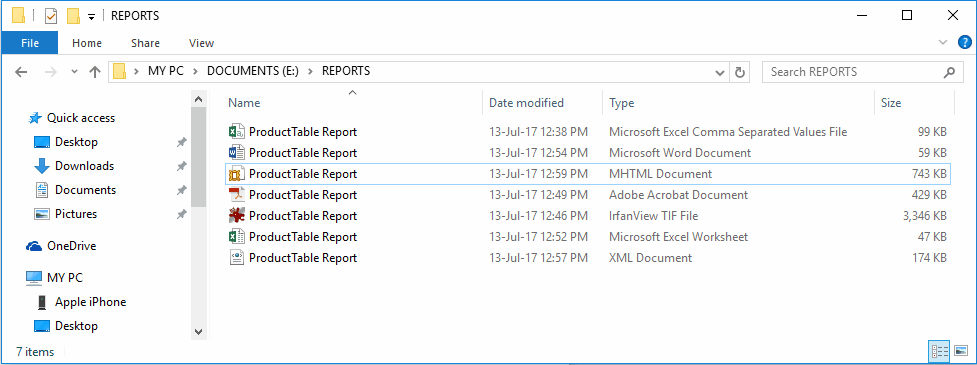Go back with the left arrow
The height and width of the screenshot is (365, 977).
(21, 72)
